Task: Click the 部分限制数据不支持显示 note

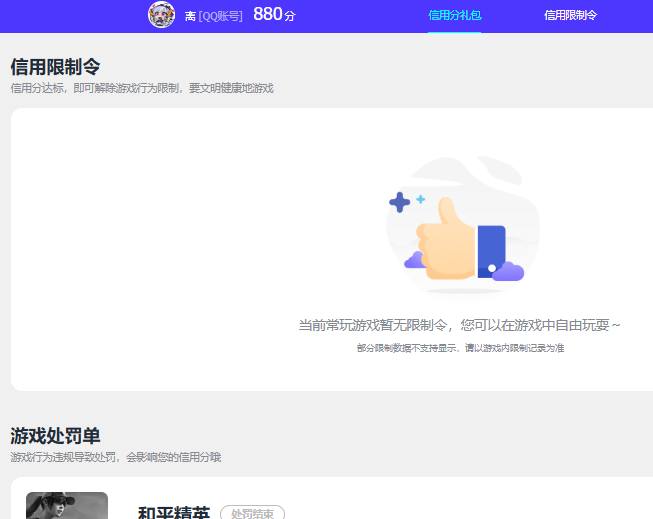Action: 460,348
